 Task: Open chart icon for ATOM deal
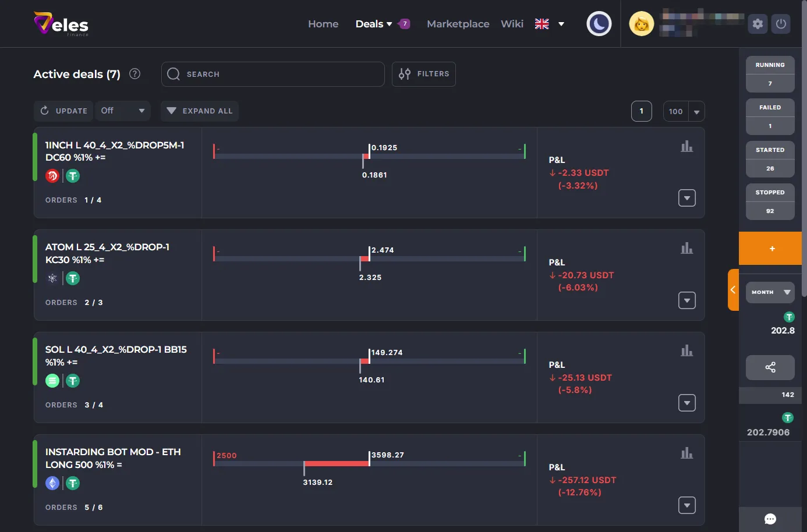(687, 249)
